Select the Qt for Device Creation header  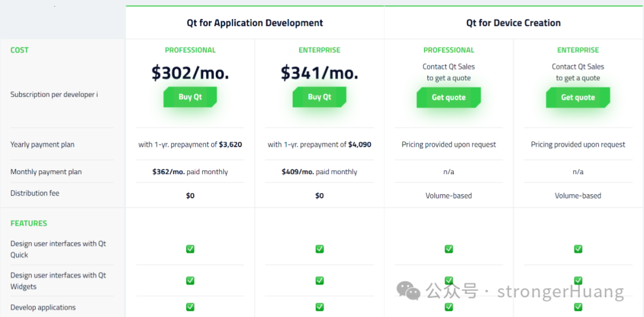513,23
